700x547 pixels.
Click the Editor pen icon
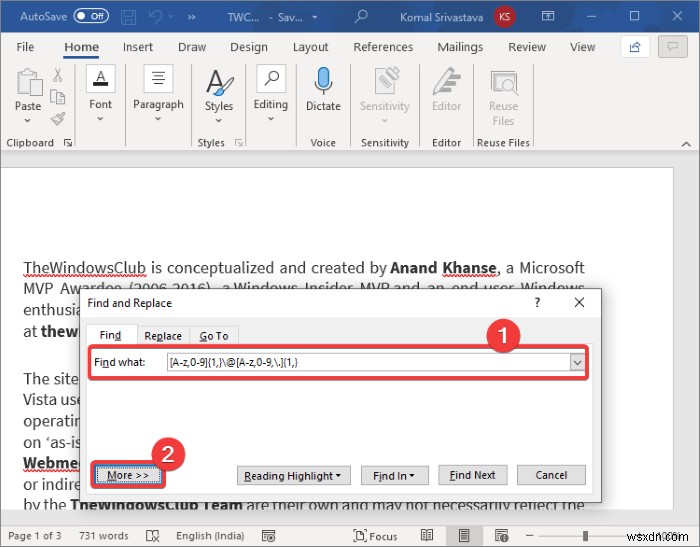point(446,81)
